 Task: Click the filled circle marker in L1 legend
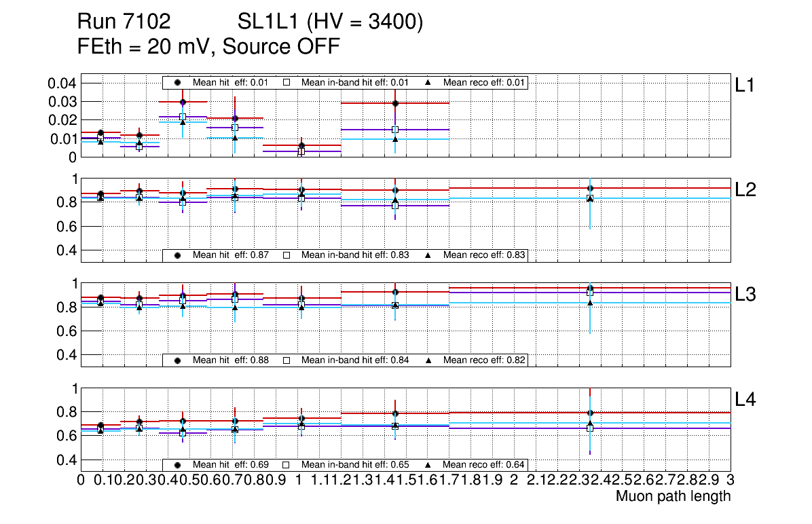coord(178,82)
